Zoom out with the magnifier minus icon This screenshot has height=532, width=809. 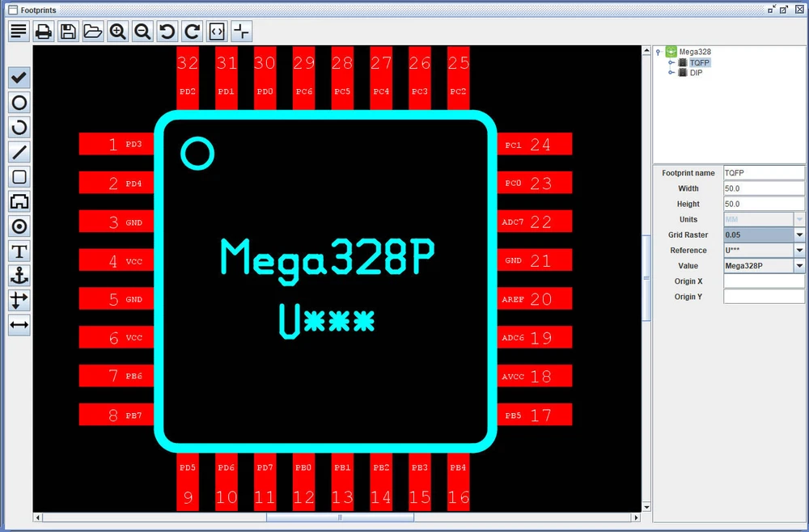142,32
